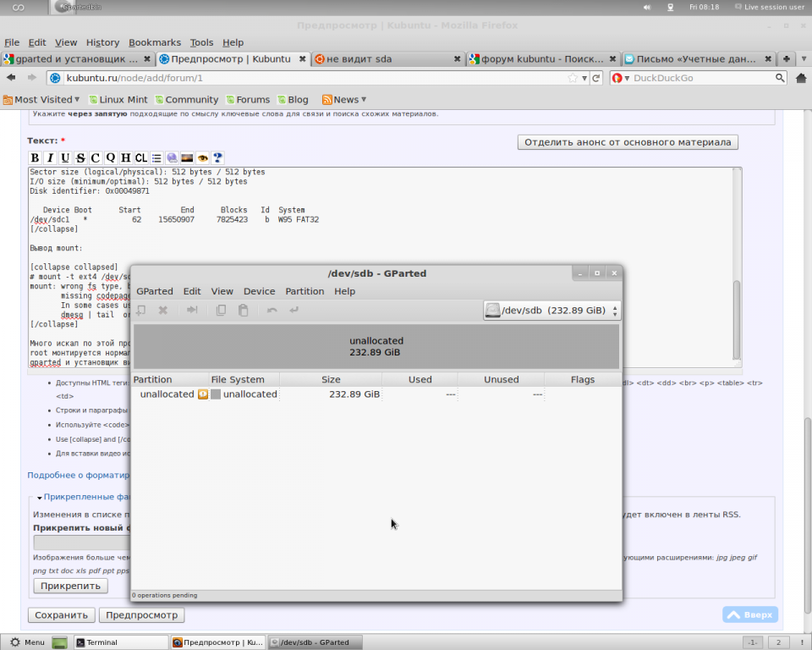Viewport: 812px width, 650px height.
Task: Click warning icon beside unallocated partition
Action: point(203,394)
